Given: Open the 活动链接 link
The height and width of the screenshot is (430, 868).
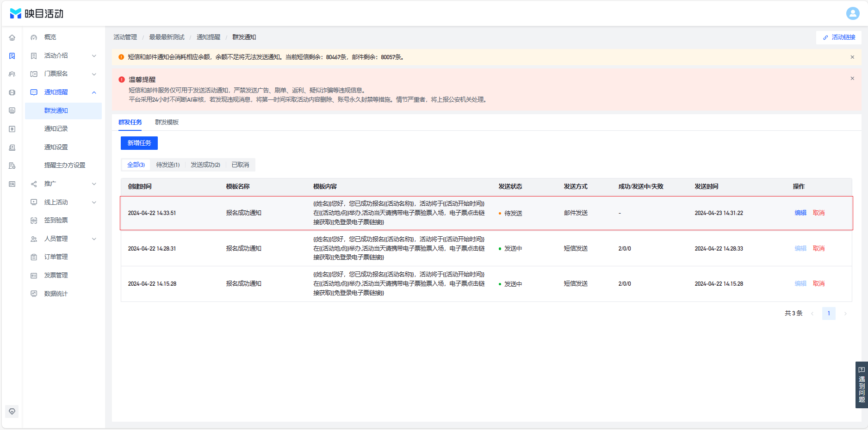Looking at the screenshot, I should click(839, 37).
